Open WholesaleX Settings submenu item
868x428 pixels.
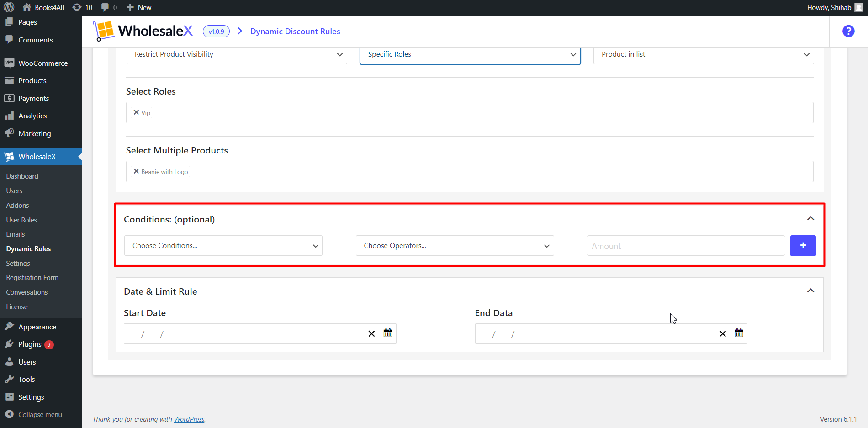pyautogui.click(x=18, y=264)
